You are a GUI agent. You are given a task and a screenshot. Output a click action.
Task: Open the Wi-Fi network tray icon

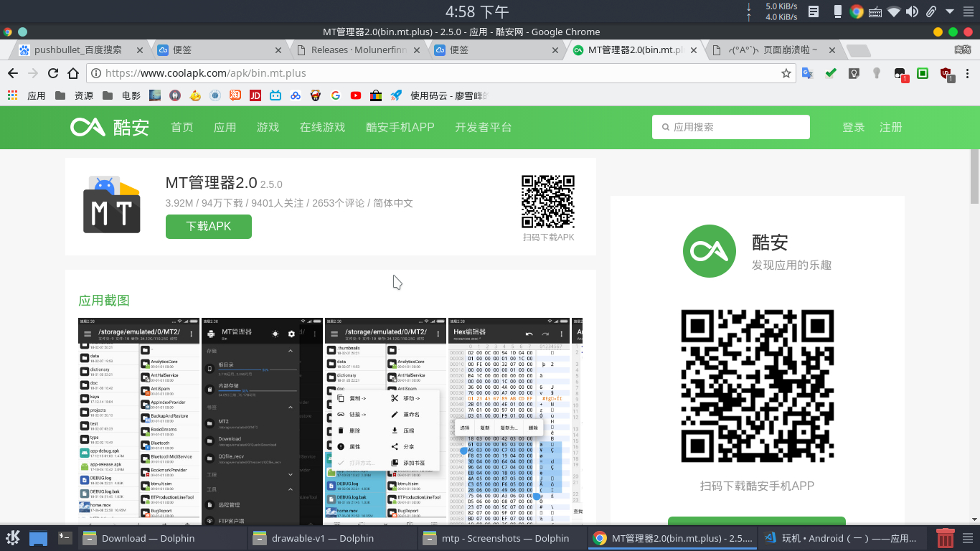tap(893, 11)
